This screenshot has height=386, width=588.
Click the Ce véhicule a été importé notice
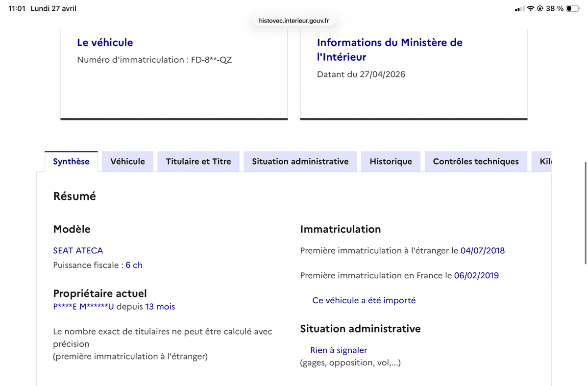coord(364,300)
